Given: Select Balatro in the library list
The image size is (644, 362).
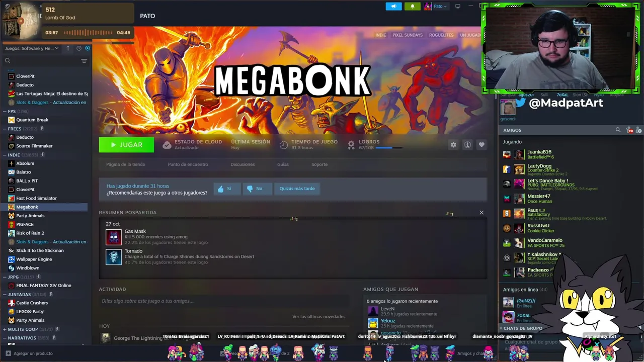Looking at the screenshot, I should tap(24, 172).
